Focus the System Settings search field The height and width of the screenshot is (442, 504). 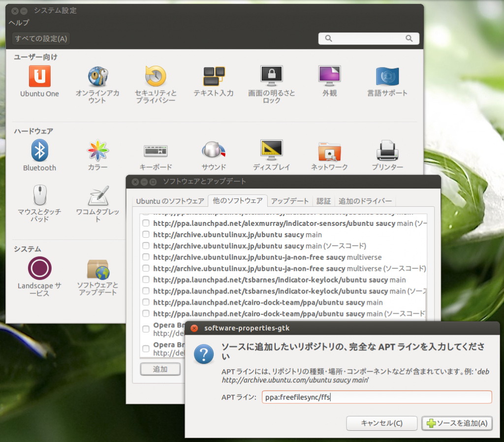[x=369, y=38]
